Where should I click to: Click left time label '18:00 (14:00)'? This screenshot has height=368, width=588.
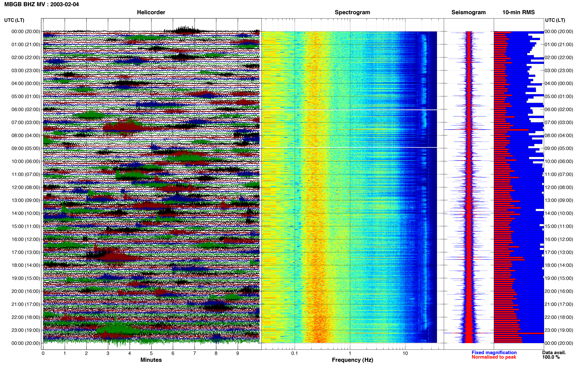point(26,265)
